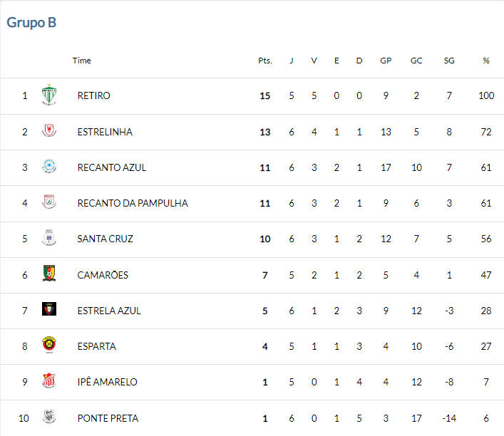Click the Ipê Amarelo team crest
The image size is (504, 436).
49,380
